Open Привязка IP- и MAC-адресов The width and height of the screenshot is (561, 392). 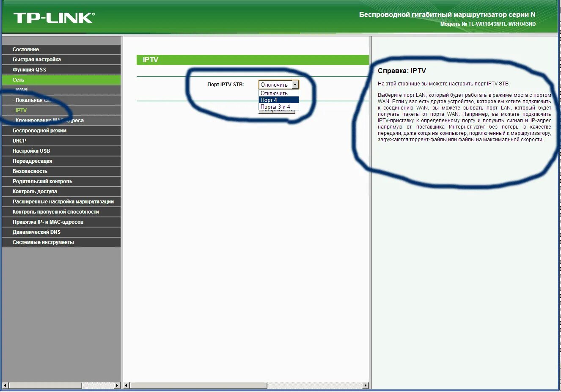tap(61, 222)
